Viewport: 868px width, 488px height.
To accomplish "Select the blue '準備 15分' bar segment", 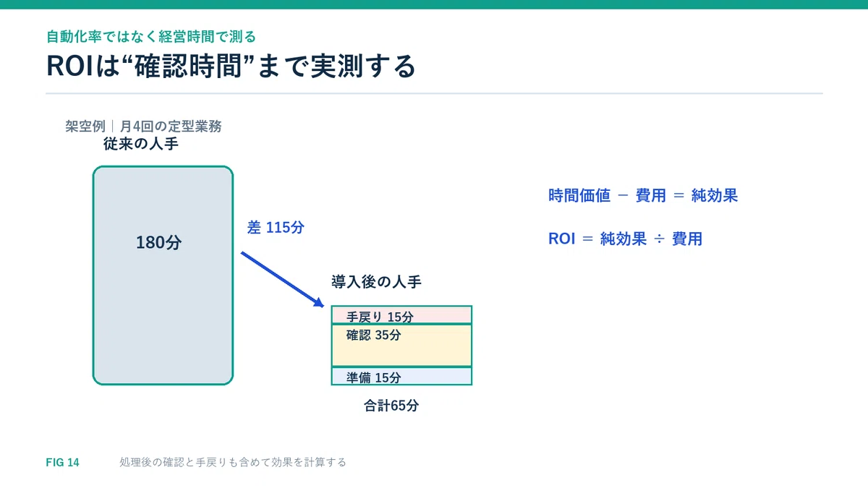I will (401, 376).
